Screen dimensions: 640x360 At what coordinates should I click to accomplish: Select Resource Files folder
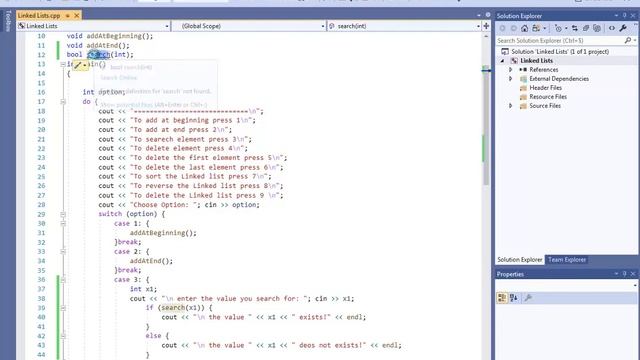[548, 97]
